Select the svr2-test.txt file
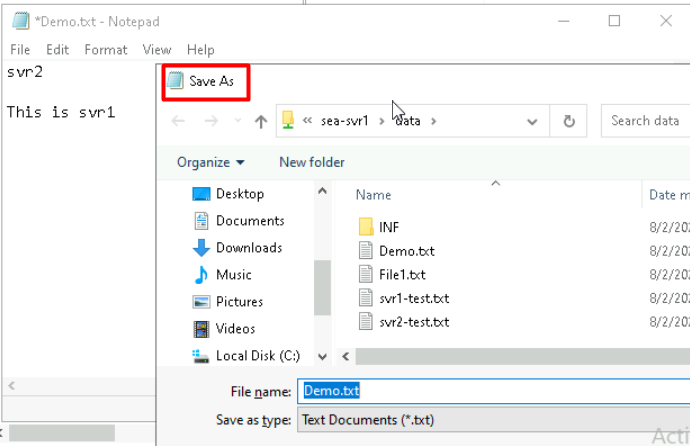This screenshot has height=446, width=690. [x=414, y=322]
